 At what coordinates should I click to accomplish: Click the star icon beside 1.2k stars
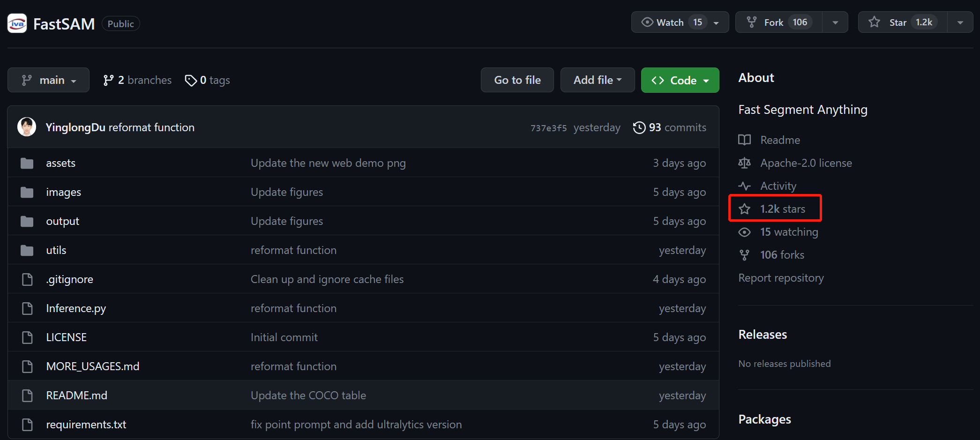[744, 209]
